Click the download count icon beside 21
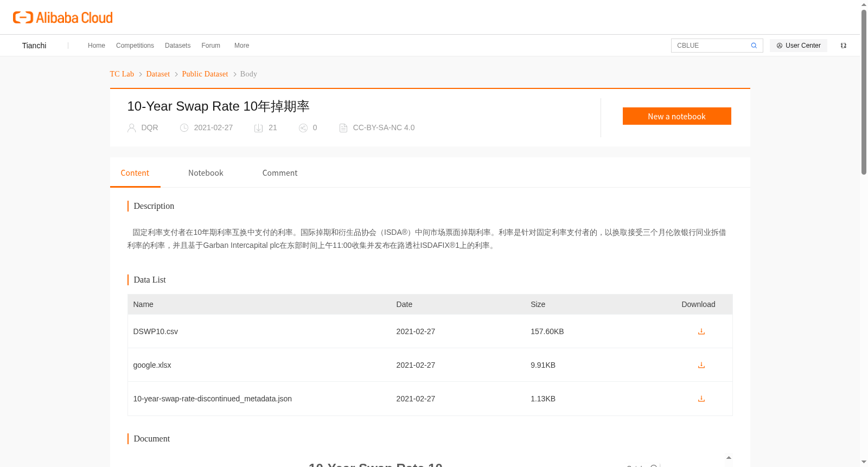Image resolution: width=868 pixels, height=467 pixels. (259, 128)
